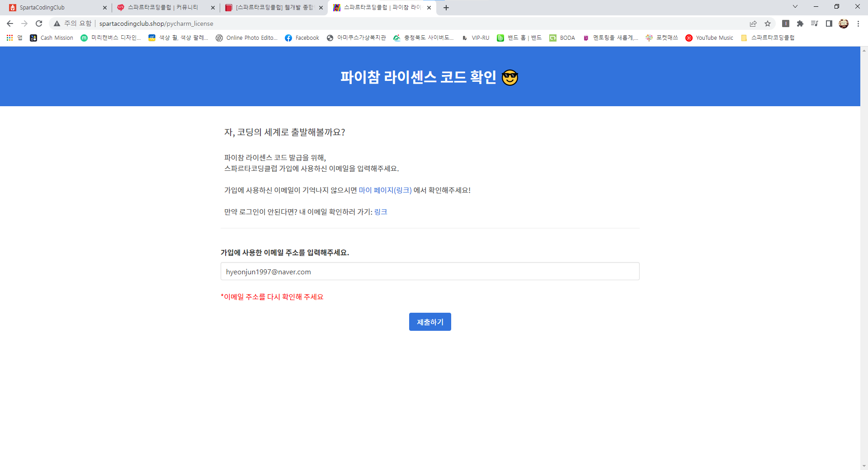Open 색상 휠 색상 팔레트 bookmark
The image size is (868, 470).
coord(178,38)
